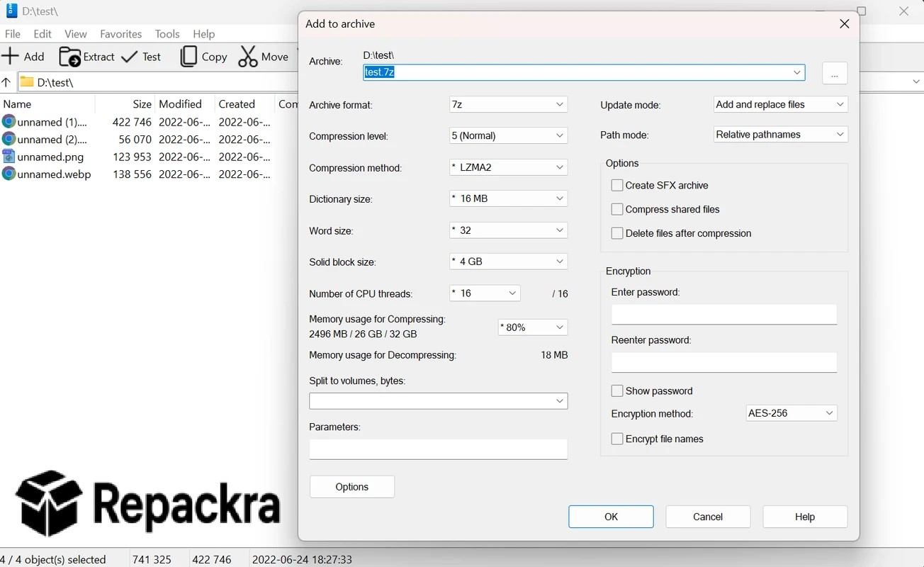Open the Archive format dropdown

tap(509, 105)
